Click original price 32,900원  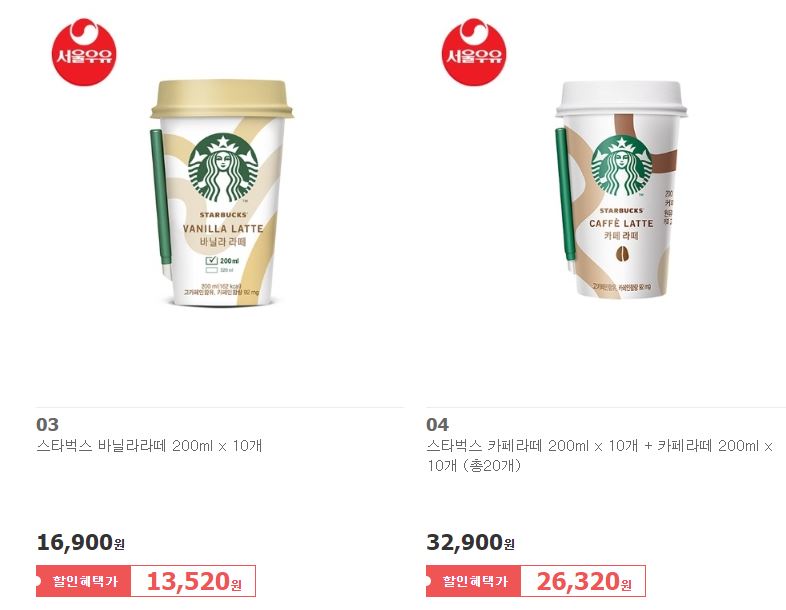(471, 542)
